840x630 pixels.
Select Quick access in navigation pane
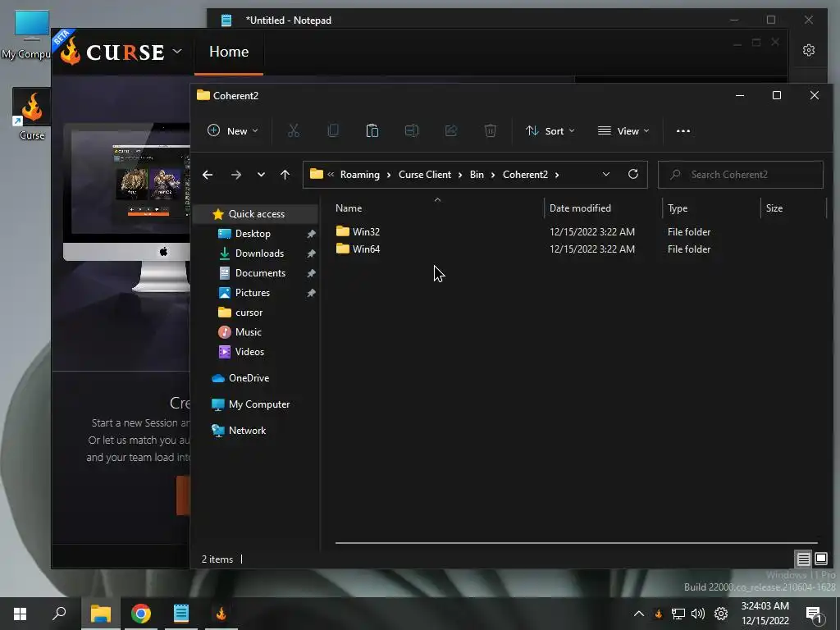[x=256, y=214]
